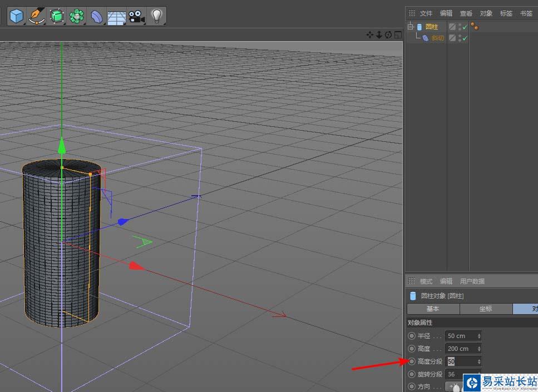Click the floor environment icon
Screen dimensions: 538x392
tap(116, 16)
